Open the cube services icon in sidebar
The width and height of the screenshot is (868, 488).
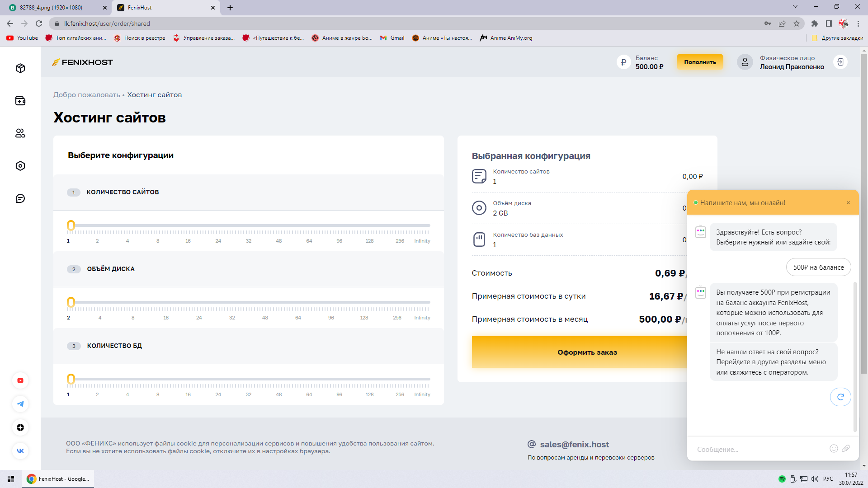[x=20, y=68]
